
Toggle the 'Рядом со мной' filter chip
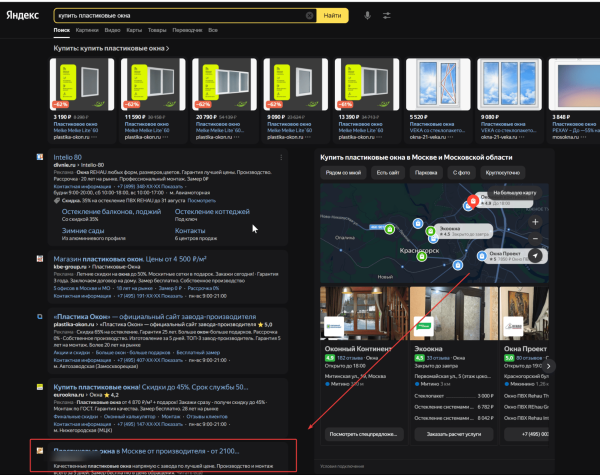coord(343,173)
